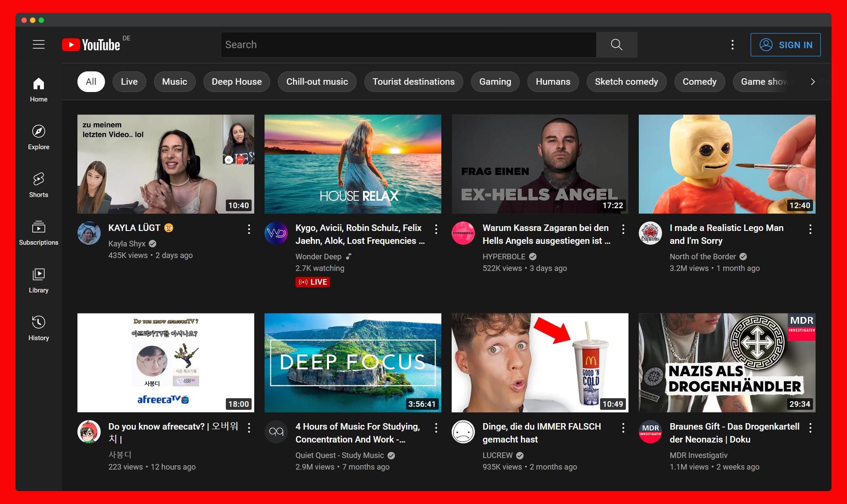Open the hamburger guide menu
The height and width of the screenshot is (504, 847).
(39, 44)
